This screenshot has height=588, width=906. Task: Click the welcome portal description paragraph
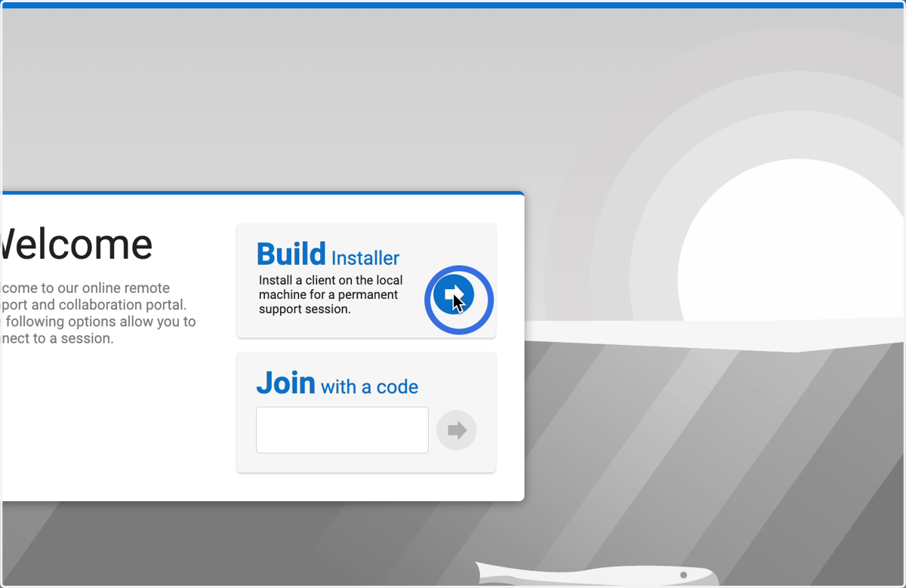(x=97, y=313)
